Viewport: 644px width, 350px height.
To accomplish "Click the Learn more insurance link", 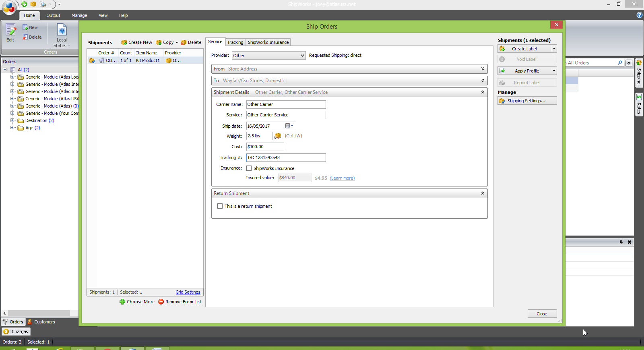I will click(x=342, y=178).
